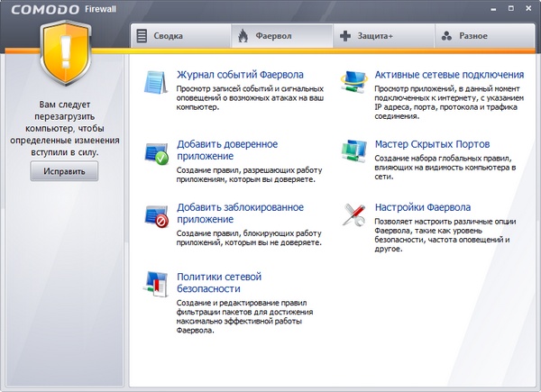This screenshot has width=541, height=392.
Task: Click the red blocked application icon
Action: click(x=156, y=216)
